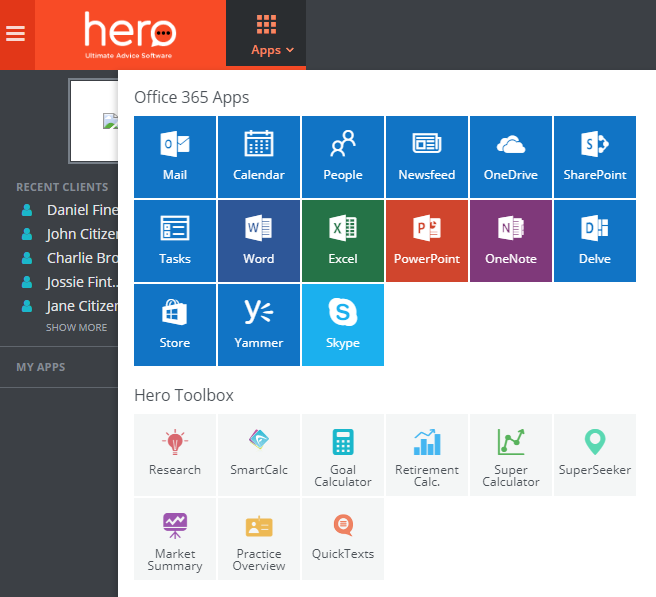Click the MY APPS section header
656x597 pixels.
pyautogui.click(x=41, y=367)
